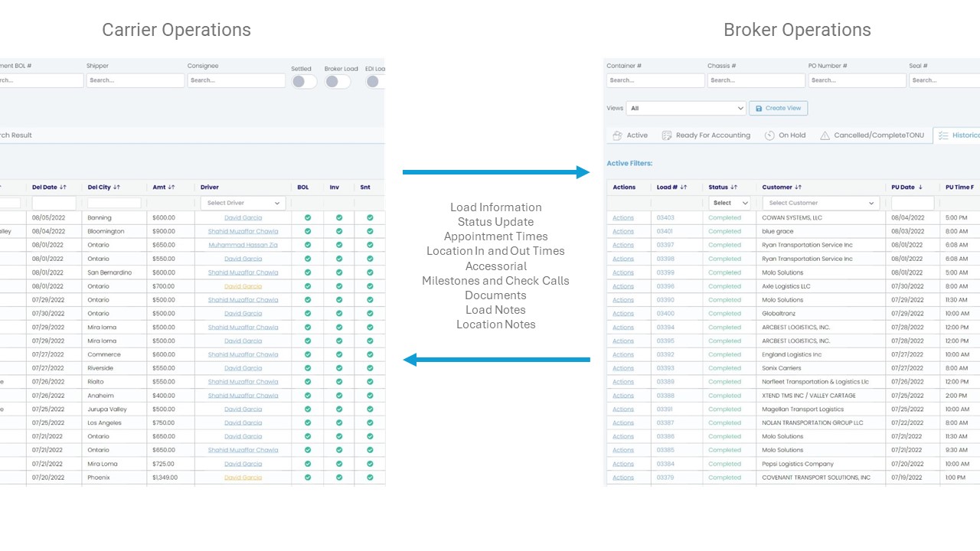Open David Garcia link in Phoenix row
Viewport: 980px width, 551px height.
pos(243,478)
